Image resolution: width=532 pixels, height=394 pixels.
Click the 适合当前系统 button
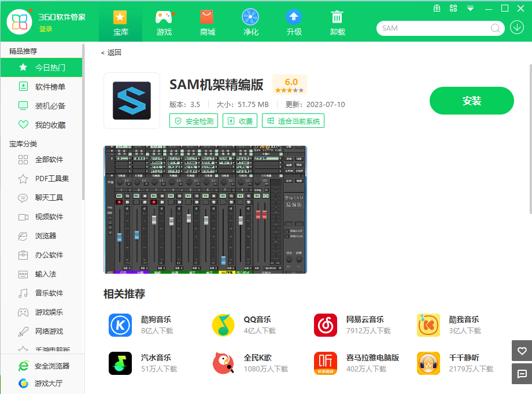293,121
